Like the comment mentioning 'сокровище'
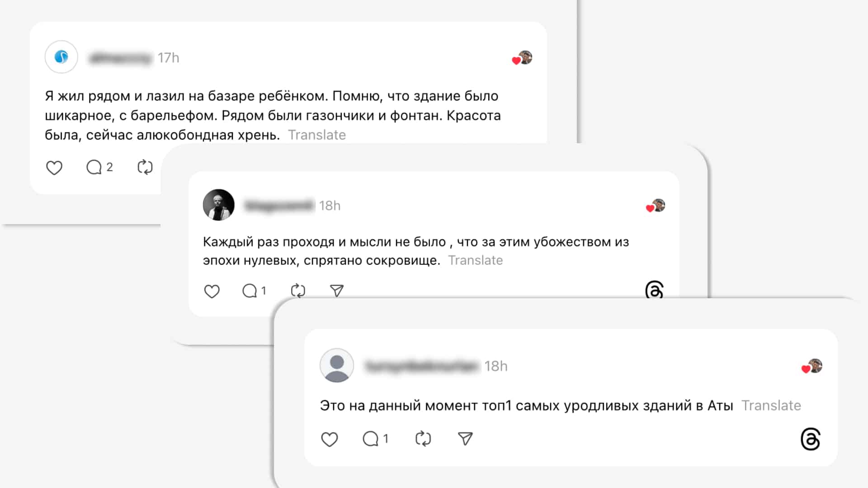The height and width of the screenshot is (488, 868). coord(212,291)
